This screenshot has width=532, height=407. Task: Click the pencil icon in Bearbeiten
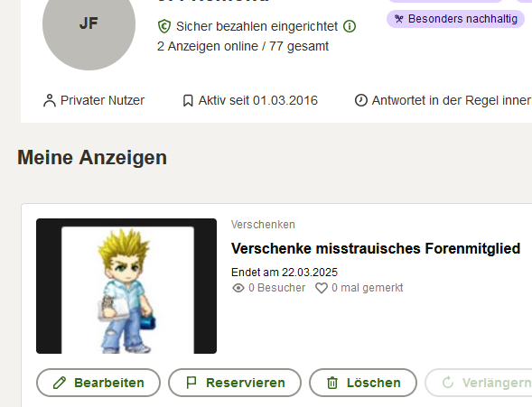click(60, 383)
